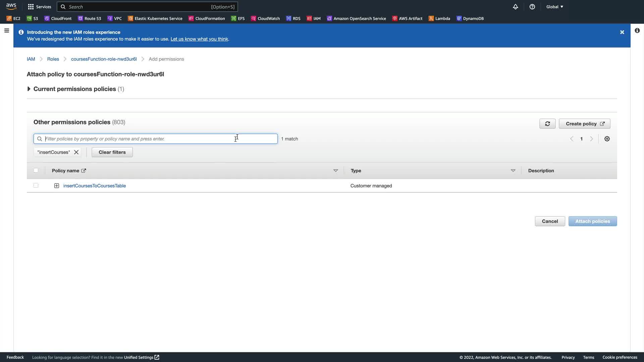Open the Services grid menu
The width and height of the screenshot is (644, 362).
point(39,7)
